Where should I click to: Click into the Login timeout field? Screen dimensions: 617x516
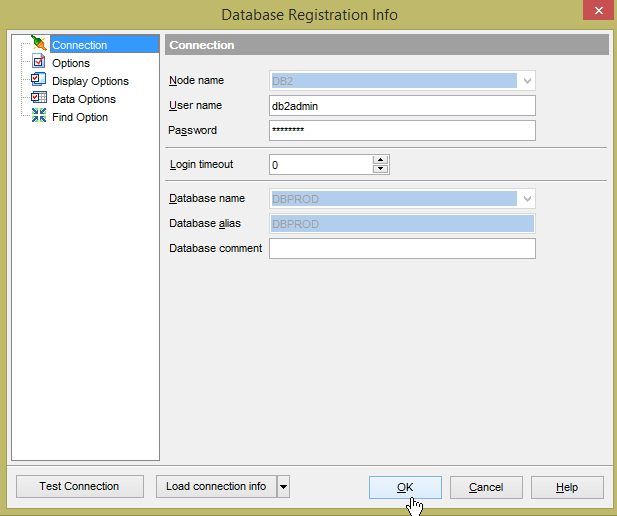pos(320,164)
